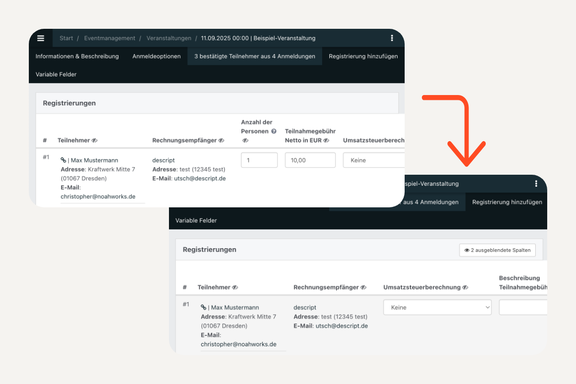Viewport: 576px width, 384px height.
Task: Click christopher@noahworks.de in lower window
Action: pos(238,344)
